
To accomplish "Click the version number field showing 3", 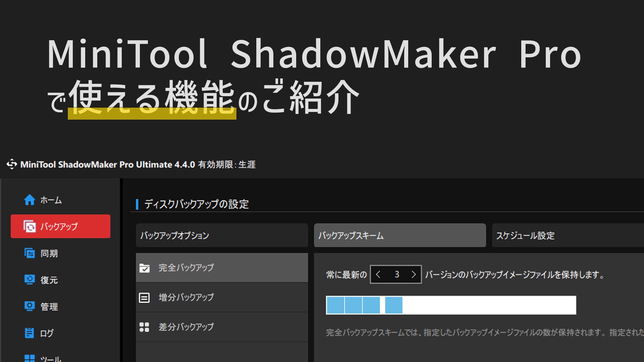I will point(396,275).
